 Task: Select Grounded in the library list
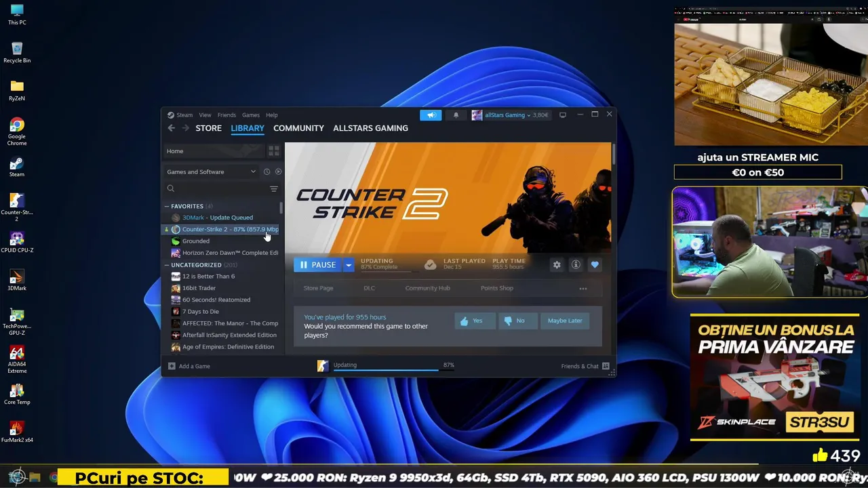click(221, 241)
